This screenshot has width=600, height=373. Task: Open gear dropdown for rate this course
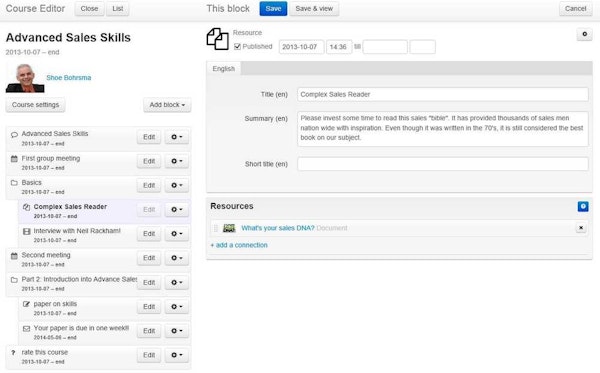click(176, 355)
